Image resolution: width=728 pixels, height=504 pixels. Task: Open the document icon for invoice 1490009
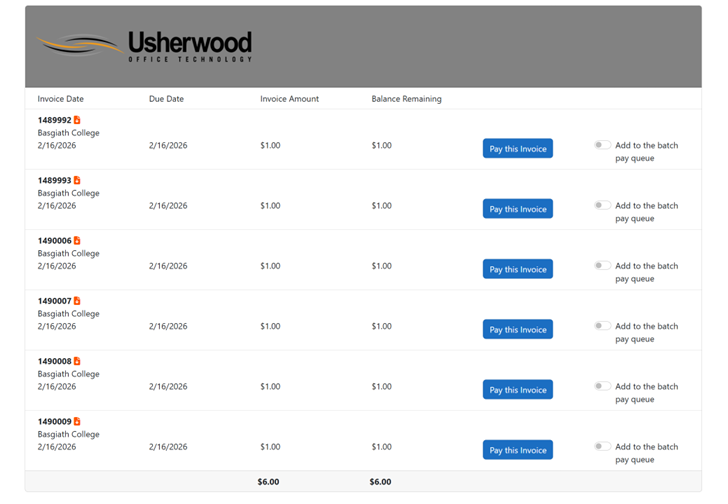77,422
